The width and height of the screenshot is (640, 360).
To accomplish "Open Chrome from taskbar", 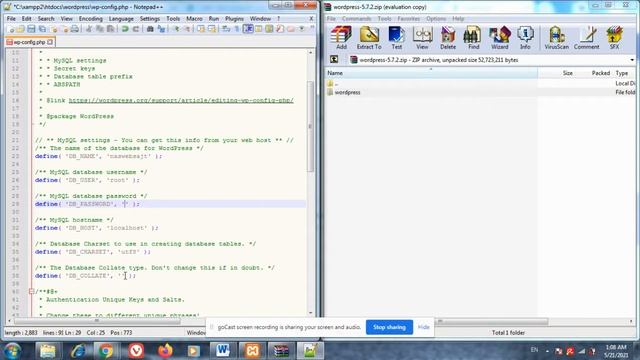I will point(106,351).
